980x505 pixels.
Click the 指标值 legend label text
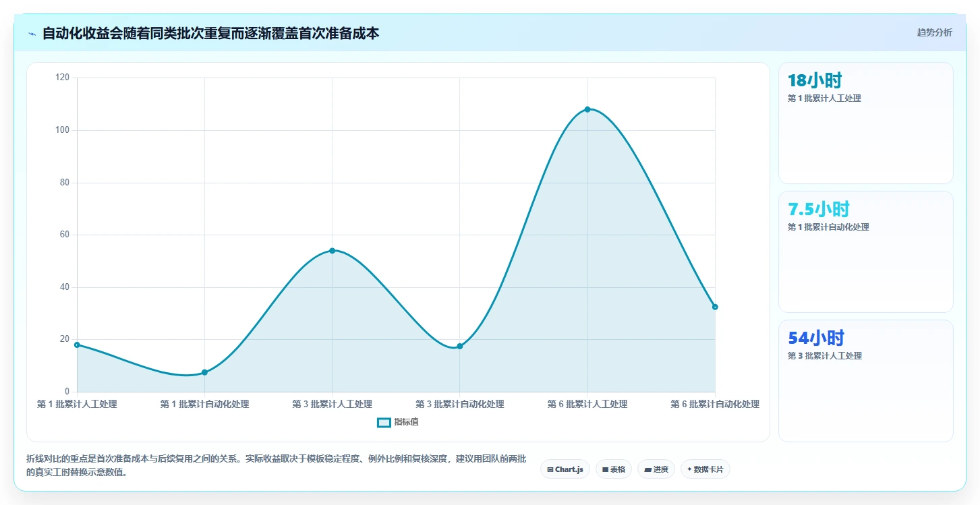pyautogui.click(x=407, y=422)
